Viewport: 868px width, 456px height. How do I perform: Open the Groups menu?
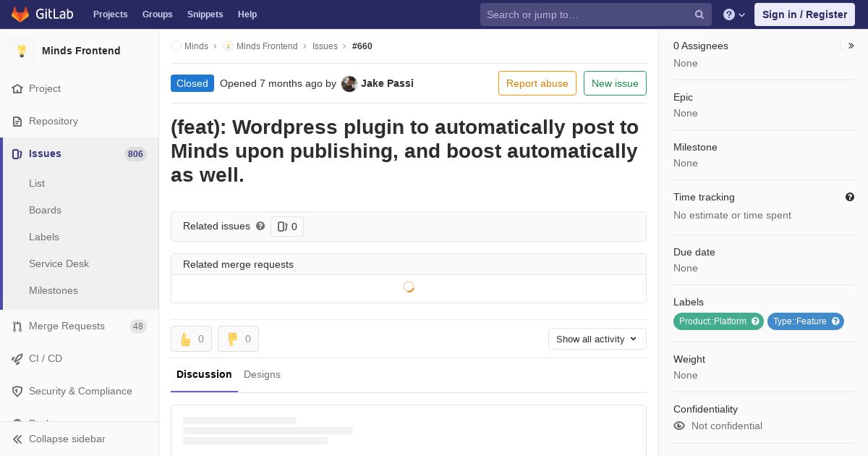[157, 14]
